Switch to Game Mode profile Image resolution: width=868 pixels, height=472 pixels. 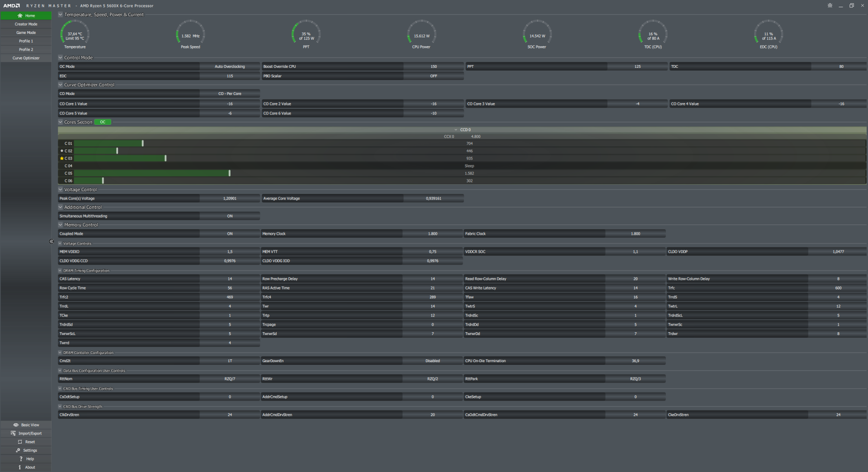pyautogui.click(x=26, y=33)
